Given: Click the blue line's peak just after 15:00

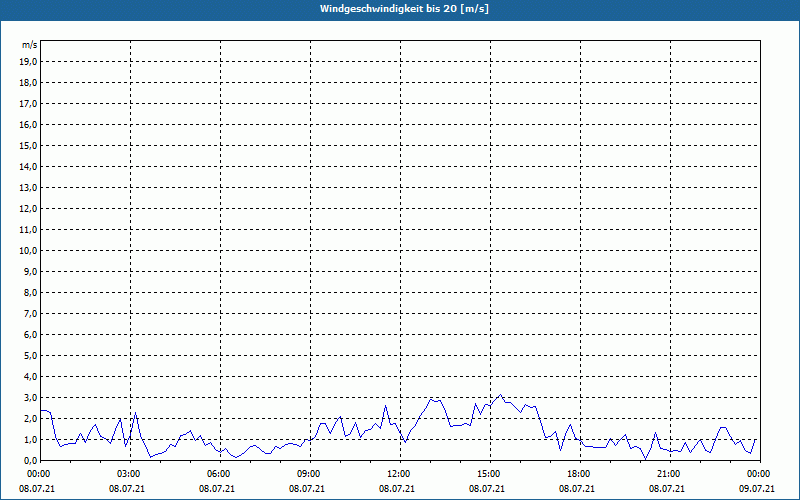Looking at the screenshot, I should 501,395.
